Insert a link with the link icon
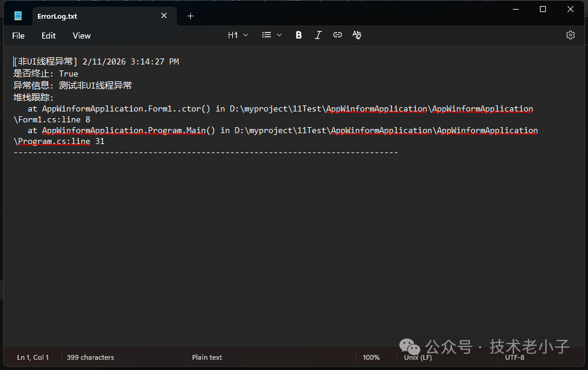 coord(338,36)
